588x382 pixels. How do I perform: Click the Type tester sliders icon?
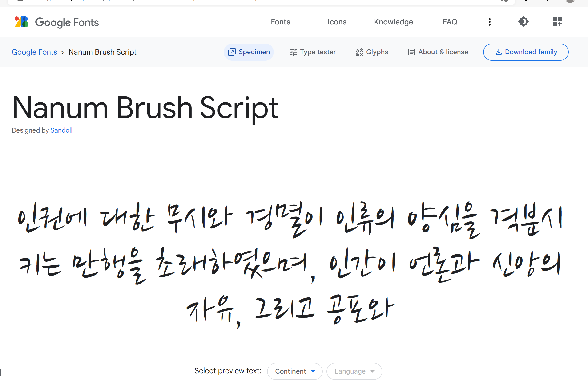tap(293, 52)
